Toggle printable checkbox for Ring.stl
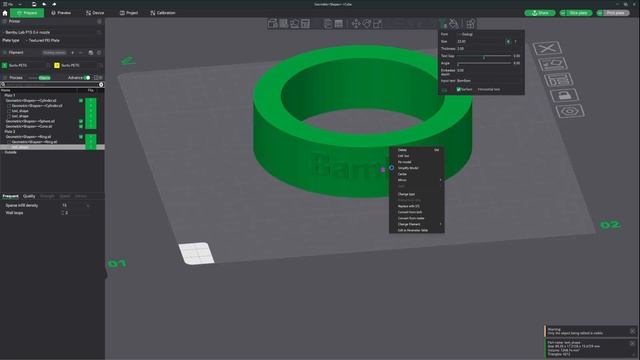The width and height of the screenshot is (640, 360). pos(81,137)
